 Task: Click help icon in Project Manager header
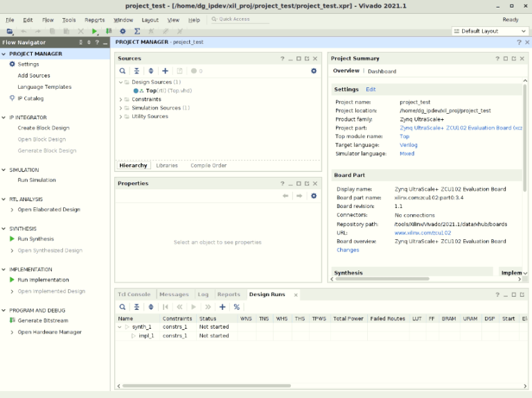(x=519, y=42)
